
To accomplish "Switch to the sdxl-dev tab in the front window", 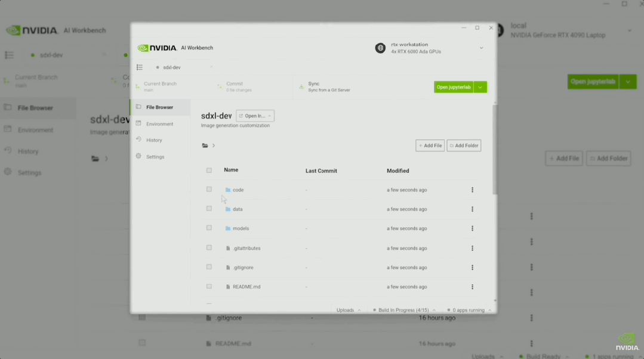I will pyautogui.click(x=171, y=67).
